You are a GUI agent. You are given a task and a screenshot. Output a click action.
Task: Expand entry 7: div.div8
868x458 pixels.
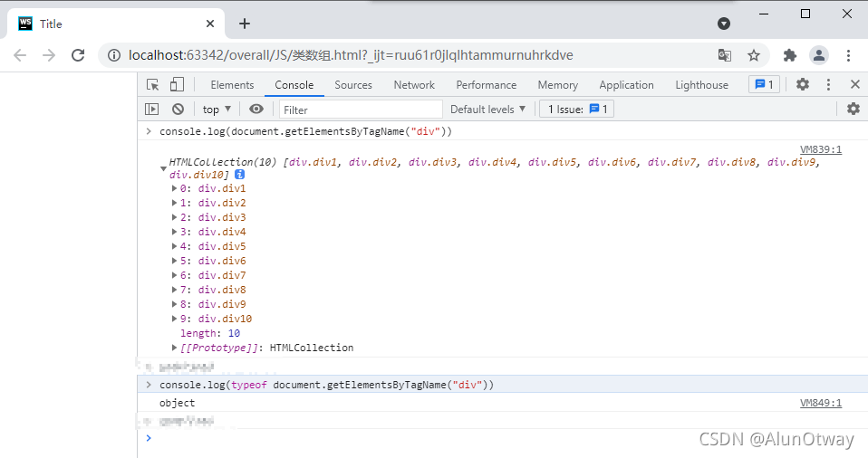coord(174,290)
